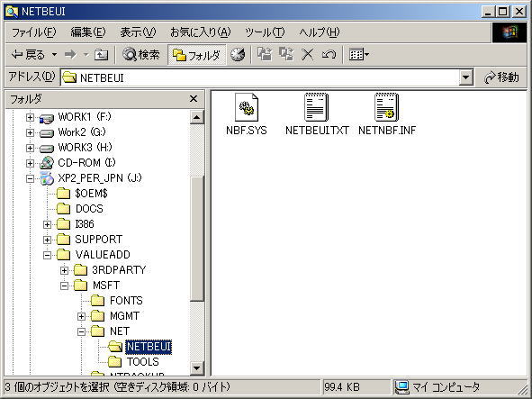Click the Move To folder toolbar icon
This screenshot has width=532, height=399.
click(265, 54)
